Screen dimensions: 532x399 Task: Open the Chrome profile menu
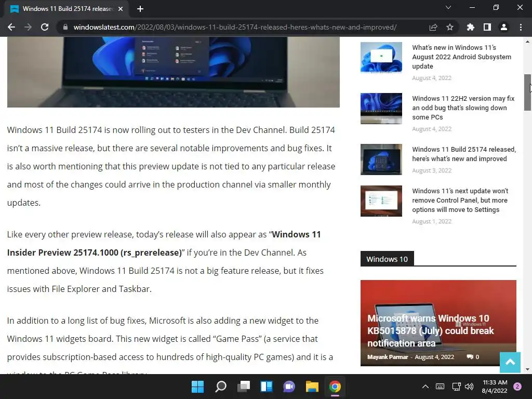(504, 27)
